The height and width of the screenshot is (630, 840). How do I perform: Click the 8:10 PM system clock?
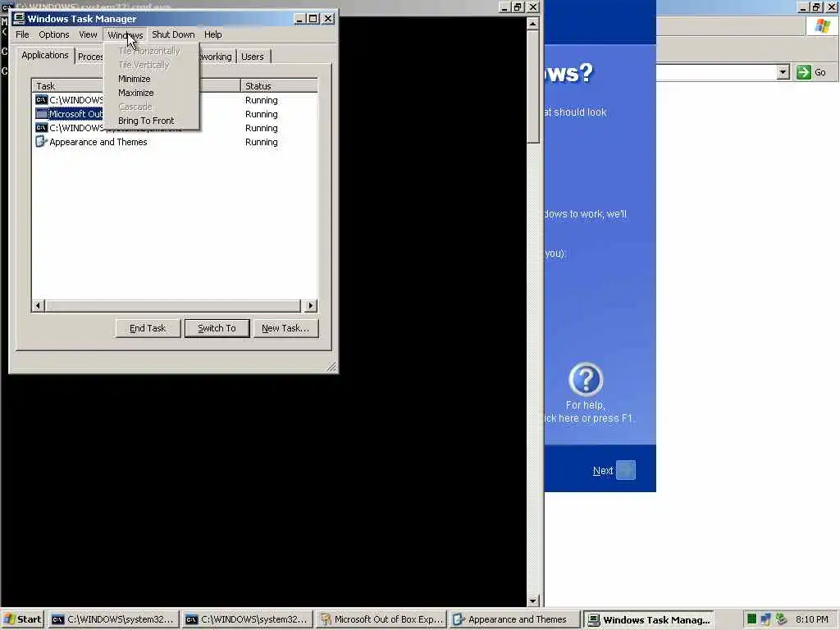coord(811,619)
